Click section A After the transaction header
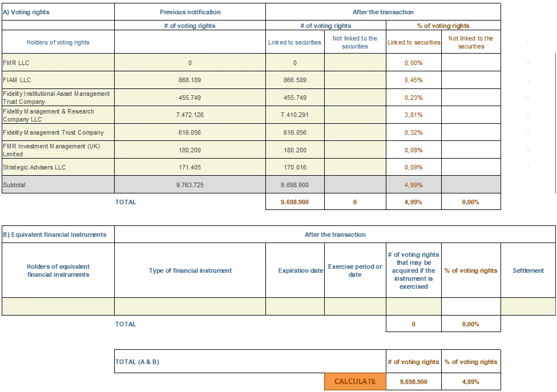557x392 pixels. (383, 12)
